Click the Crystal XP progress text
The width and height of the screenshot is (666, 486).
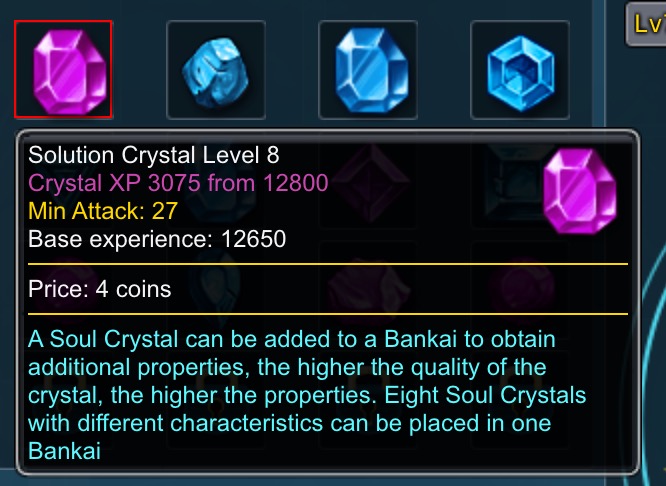(178, 183)
